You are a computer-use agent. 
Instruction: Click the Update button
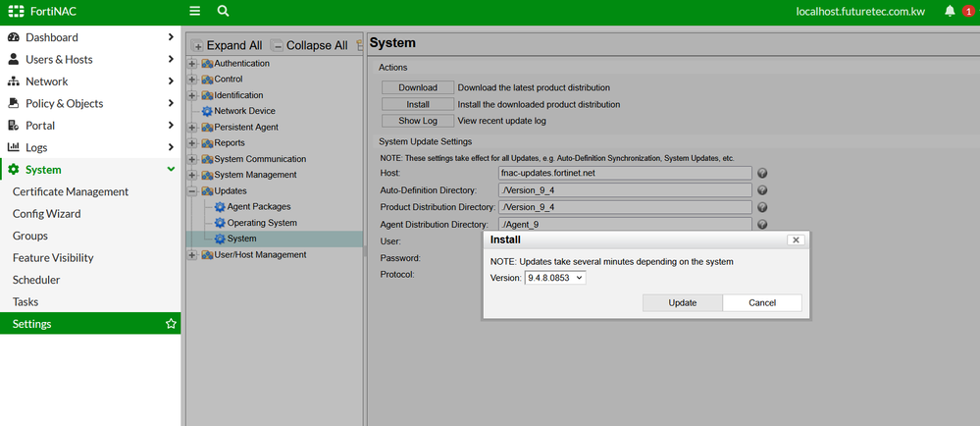click(682, 303)
